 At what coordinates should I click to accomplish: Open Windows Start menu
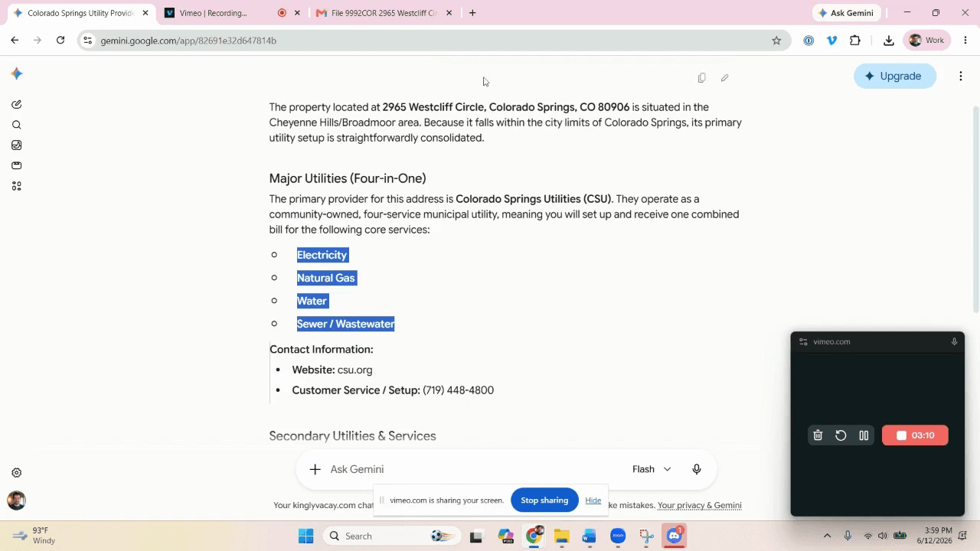(x=305, y=536)
